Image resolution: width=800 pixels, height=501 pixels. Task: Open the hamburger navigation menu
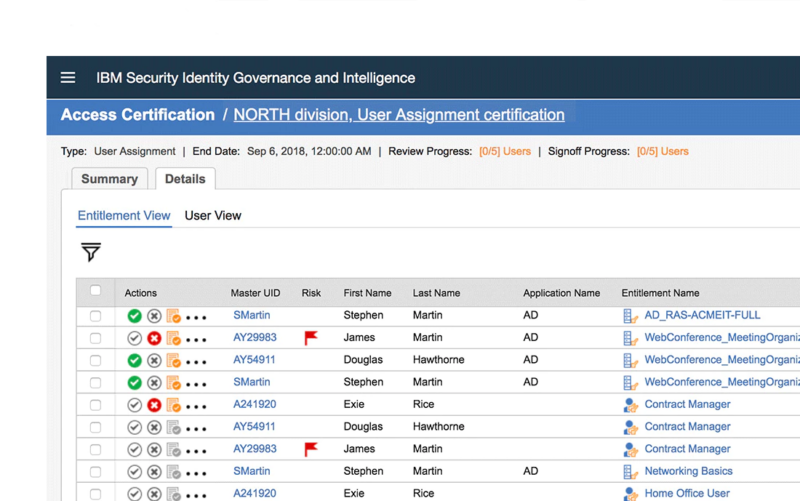click(x=68, y=78)
